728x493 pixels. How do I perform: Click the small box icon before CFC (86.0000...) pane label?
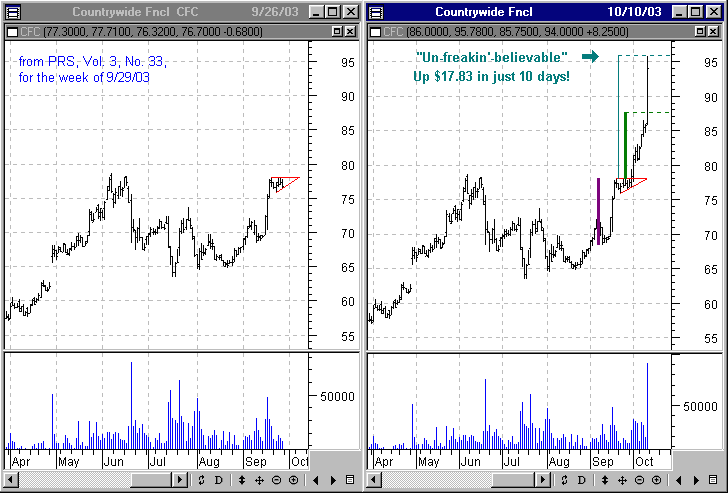click(x=376, y=32)
